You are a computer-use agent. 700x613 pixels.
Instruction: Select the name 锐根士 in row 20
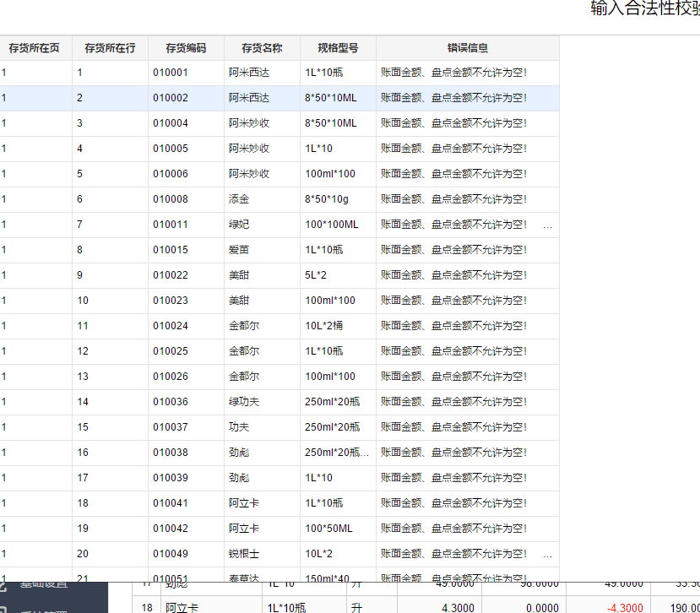[x=244, y=554]
